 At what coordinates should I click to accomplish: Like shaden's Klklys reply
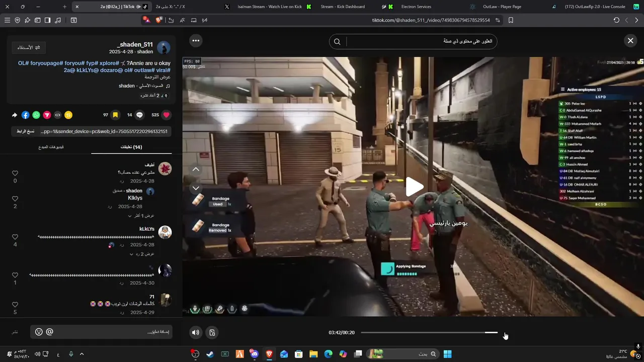pyautogui.click(x=15, y=199)
